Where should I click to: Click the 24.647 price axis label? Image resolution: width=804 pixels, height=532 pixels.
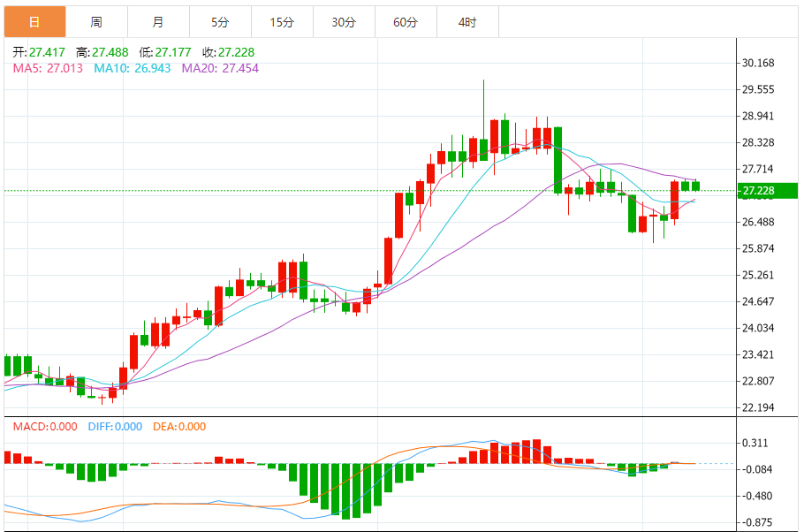(758, 301)
